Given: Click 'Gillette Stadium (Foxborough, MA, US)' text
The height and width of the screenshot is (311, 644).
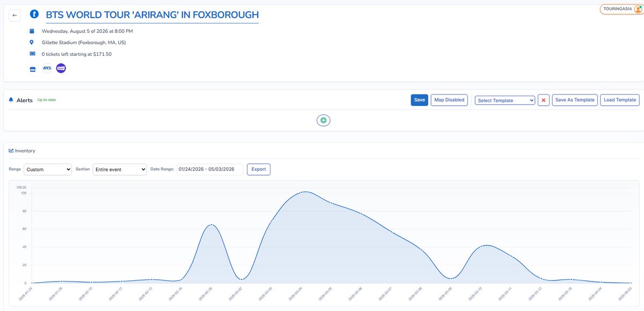Looking at the screenshot, I should [x=84, y=42].
